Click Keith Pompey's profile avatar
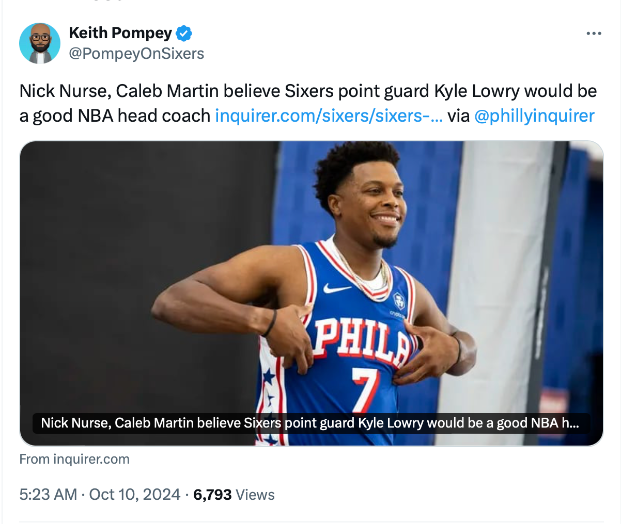Viewport: 621px width, 524px height. 40,43
